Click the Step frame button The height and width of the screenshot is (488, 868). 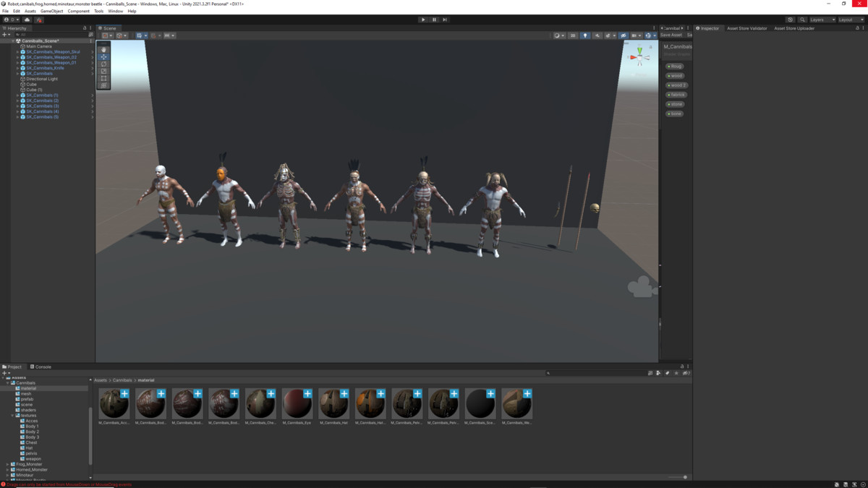(445, 20)
